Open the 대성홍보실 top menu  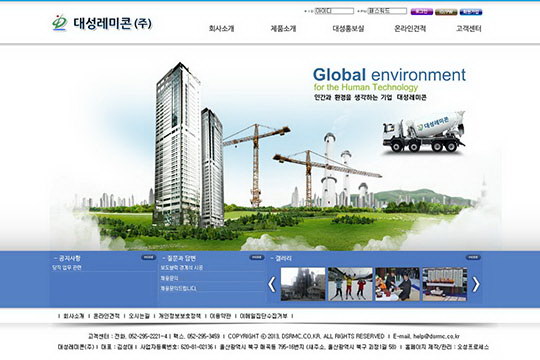[x=348, y=29]
